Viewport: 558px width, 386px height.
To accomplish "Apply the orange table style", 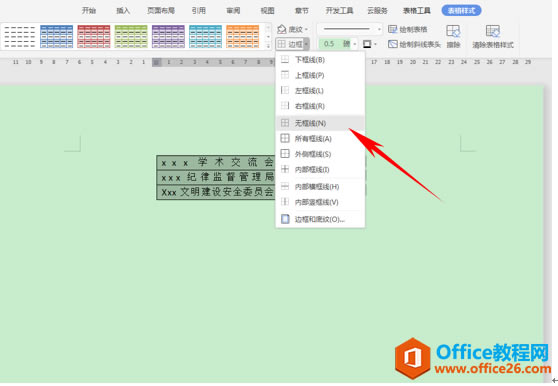I will 243,36.
